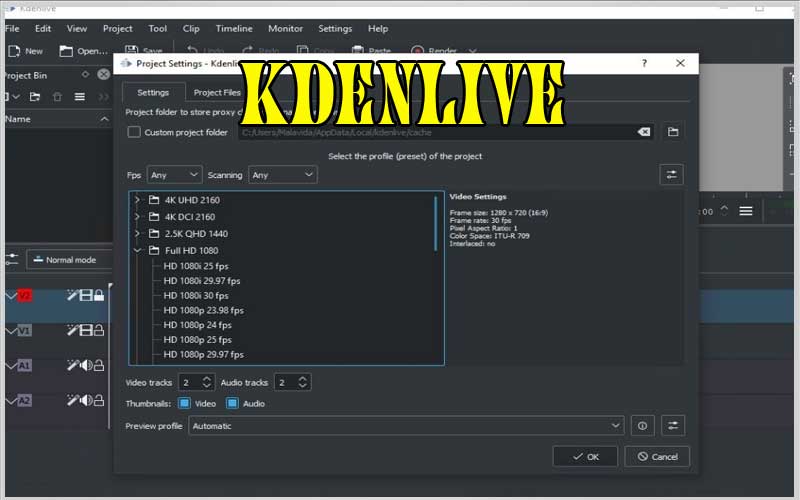Select HD 1080i 29.97 fps profile
Viewport: 800px width, 500px height.
tap(202, 281)
